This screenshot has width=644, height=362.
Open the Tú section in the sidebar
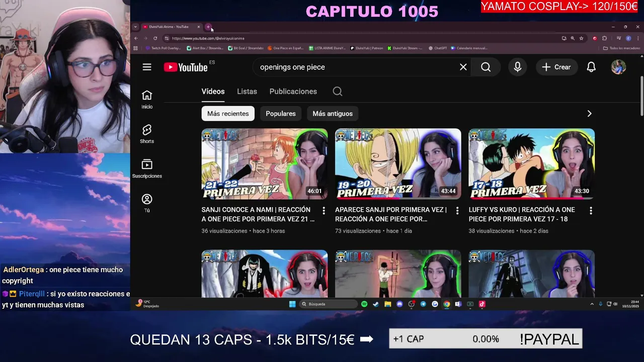[147, 203]
